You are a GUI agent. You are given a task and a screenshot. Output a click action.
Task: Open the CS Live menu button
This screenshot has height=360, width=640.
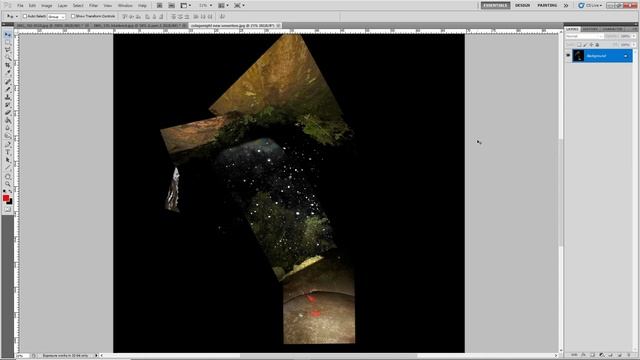pos(590,5)
